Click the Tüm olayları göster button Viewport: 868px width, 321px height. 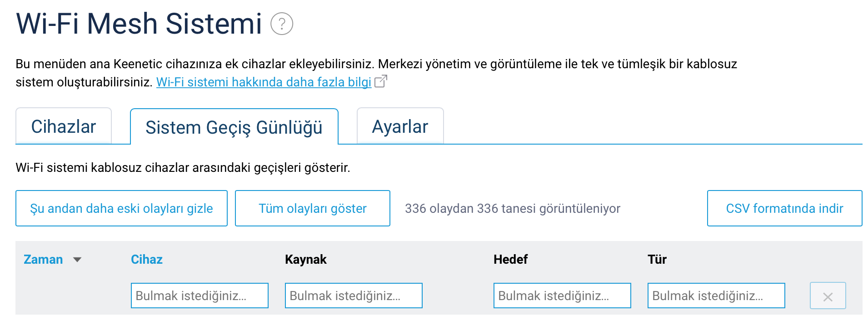pos(312,208)
